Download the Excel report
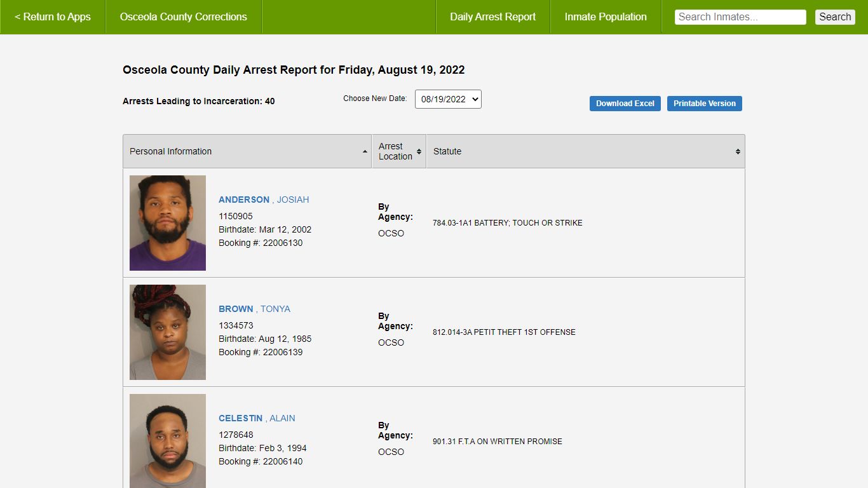 click(x=625, y=104)
